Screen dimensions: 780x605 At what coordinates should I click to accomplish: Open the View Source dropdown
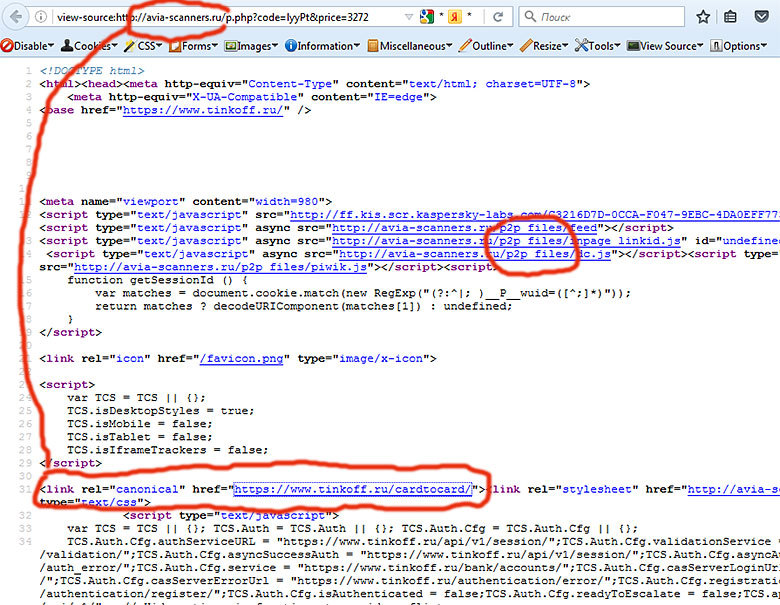coord(665,46)
